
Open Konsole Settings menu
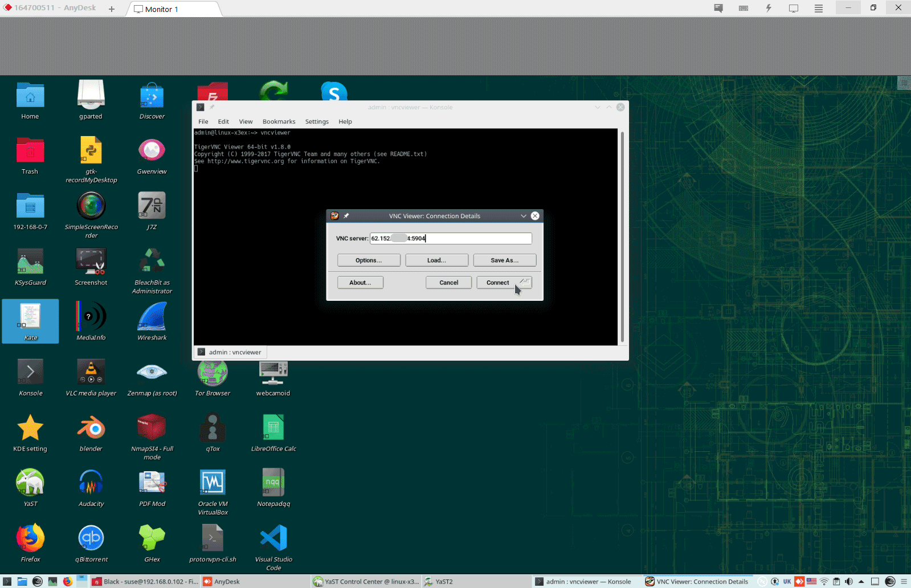coord(317,121)
